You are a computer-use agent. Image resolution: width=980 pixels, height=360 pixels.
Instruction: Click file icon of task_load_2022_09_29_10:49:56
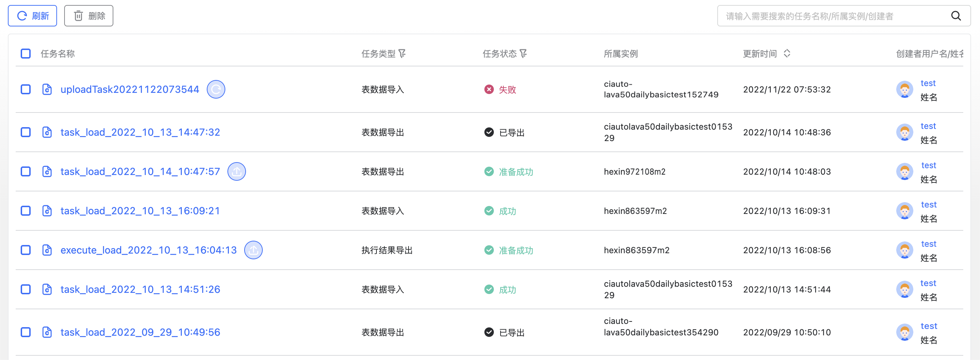47,332
